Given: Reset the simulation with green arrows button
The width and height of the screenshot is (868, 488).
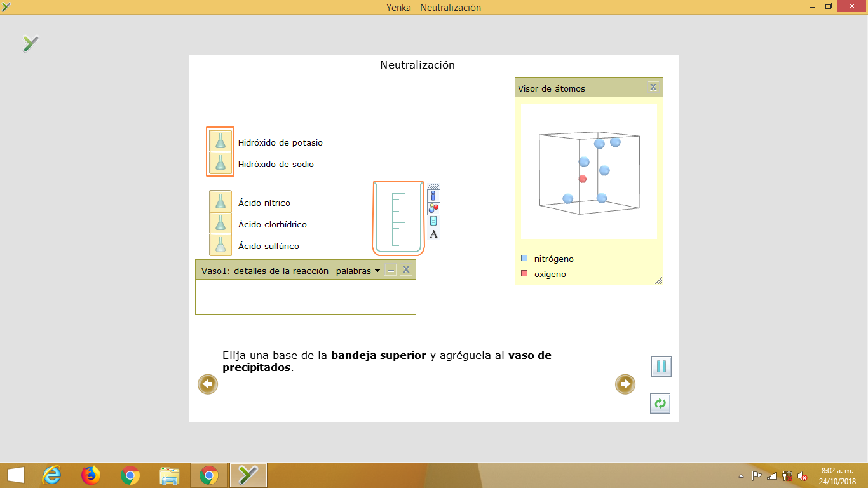Looking at the screenshot, I should pyautogui.click(x=660, y=403).
